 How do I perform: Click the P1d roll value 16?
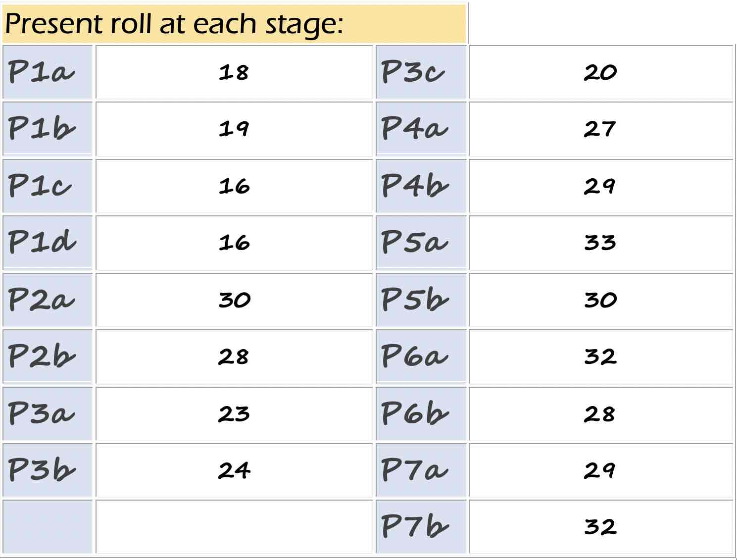[x=234, y=243]
